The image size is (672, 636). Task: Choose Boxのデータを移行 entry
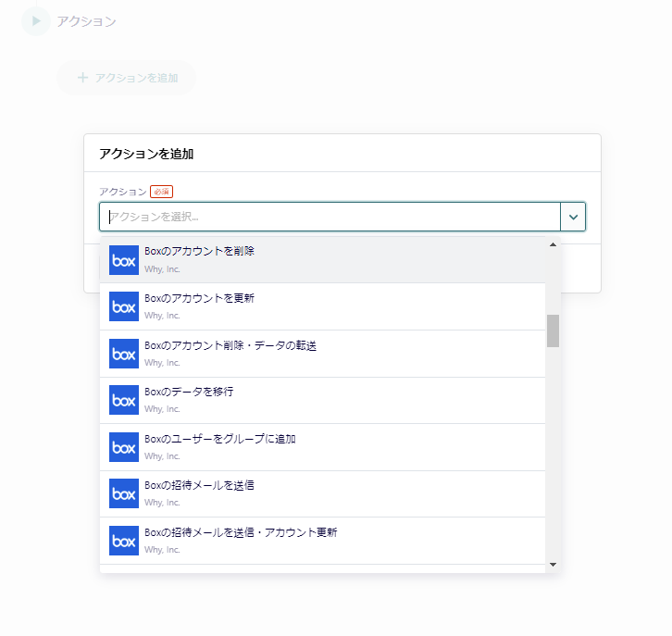[322, 400]
